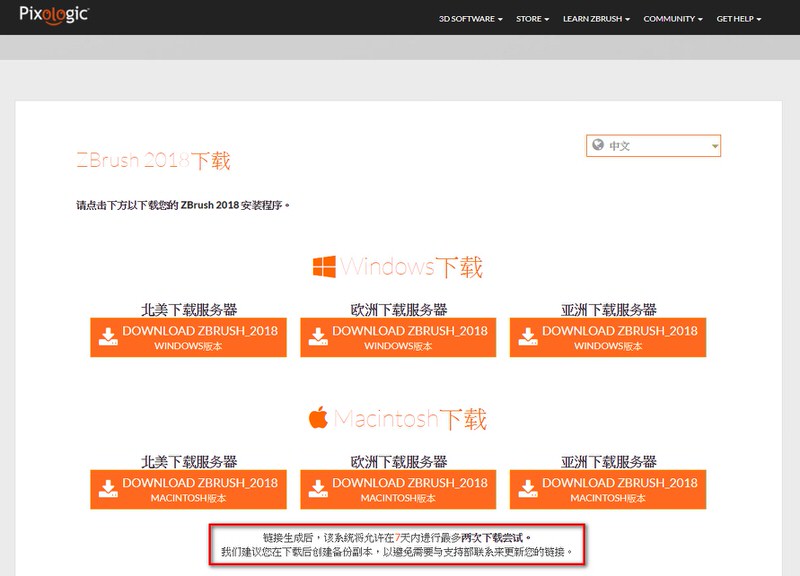Open the GET HELP menu

click(738, 19)
